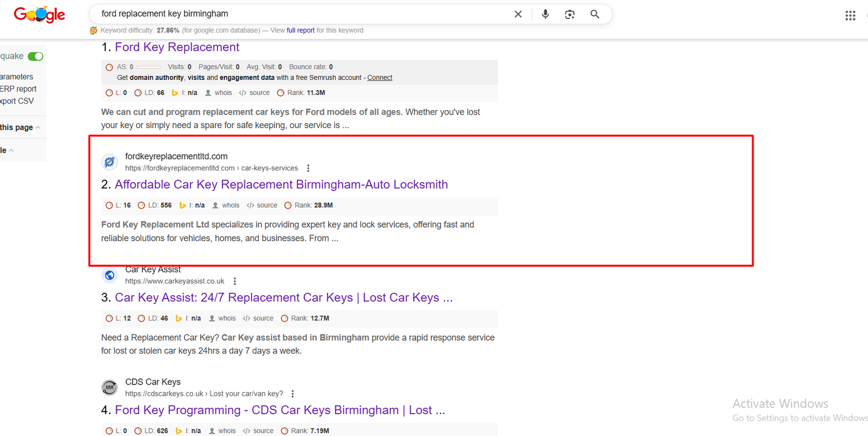Toggle the SEOquake switch off
This screenshot has width=868, height=436.
pos(35,56)
